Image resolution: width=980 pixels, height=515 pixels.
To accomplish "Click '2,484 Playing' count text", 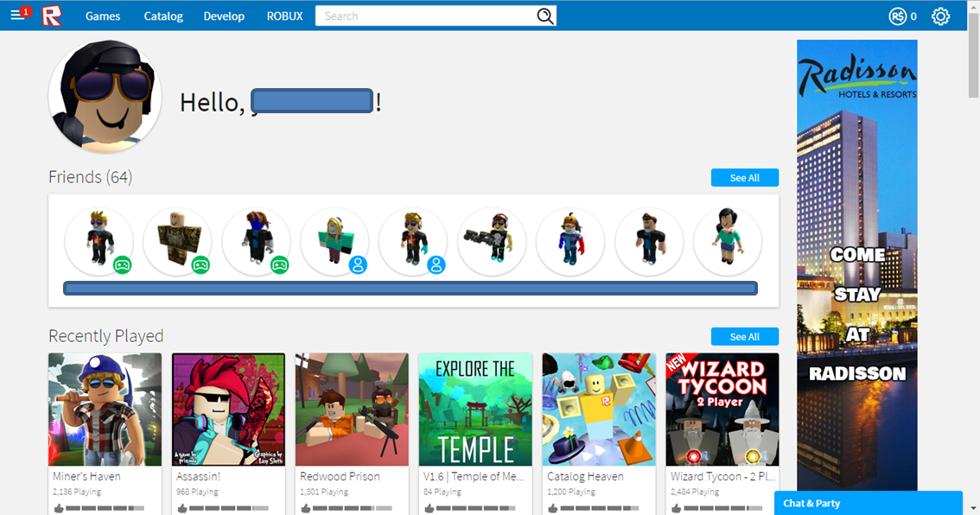I will tap(695, 492).
